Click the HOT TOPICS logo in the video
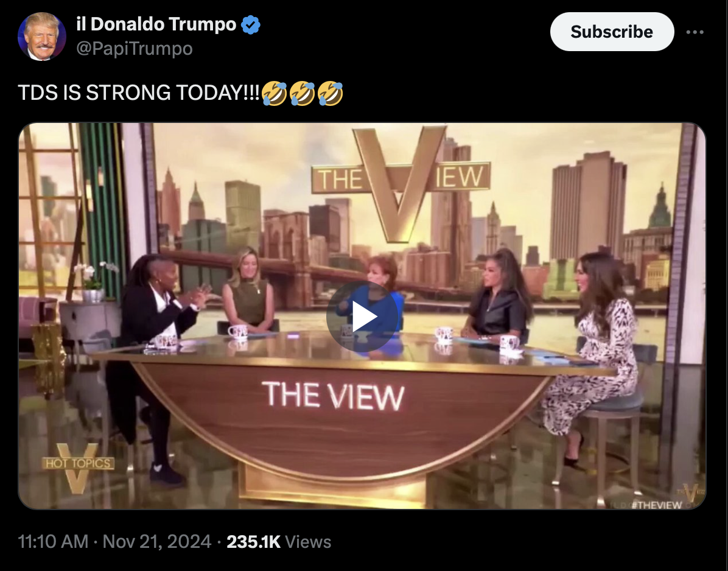The width and height of the screenshot is (728, 571). tap(77, 467)
